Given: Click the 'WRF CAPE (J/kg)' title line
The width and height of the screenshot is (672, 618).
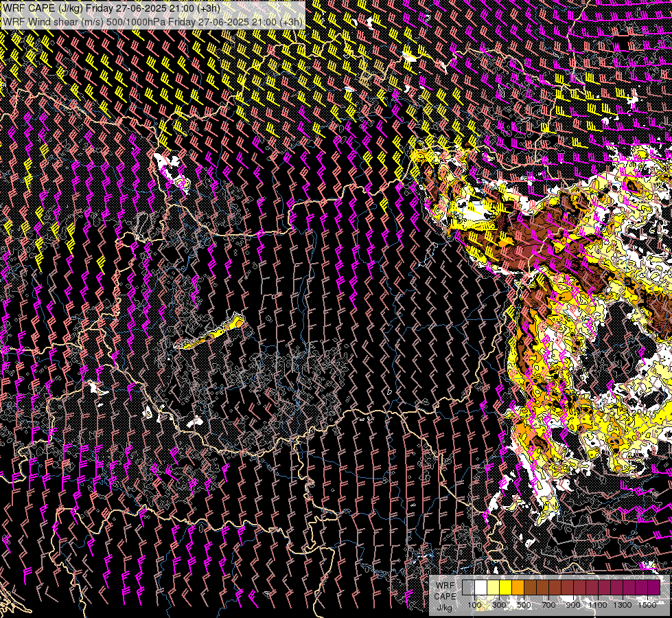Looking at the screenshot, I should pyautogui.click(x=111, y=8).
